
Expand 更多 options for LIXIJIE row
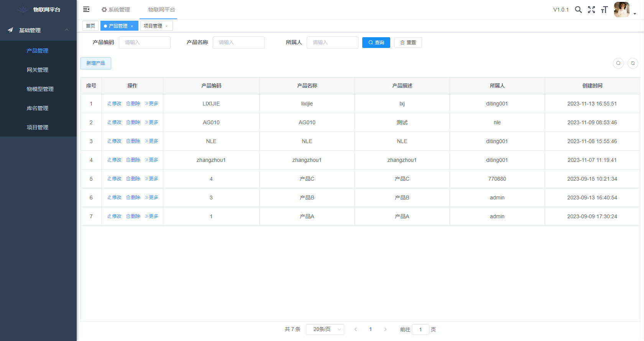[151, 104]
